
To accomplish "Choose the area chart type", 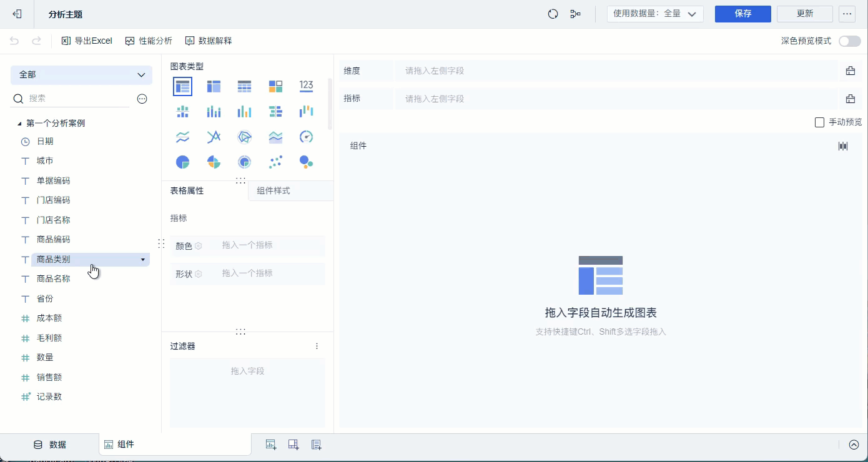I will point(275,137).
